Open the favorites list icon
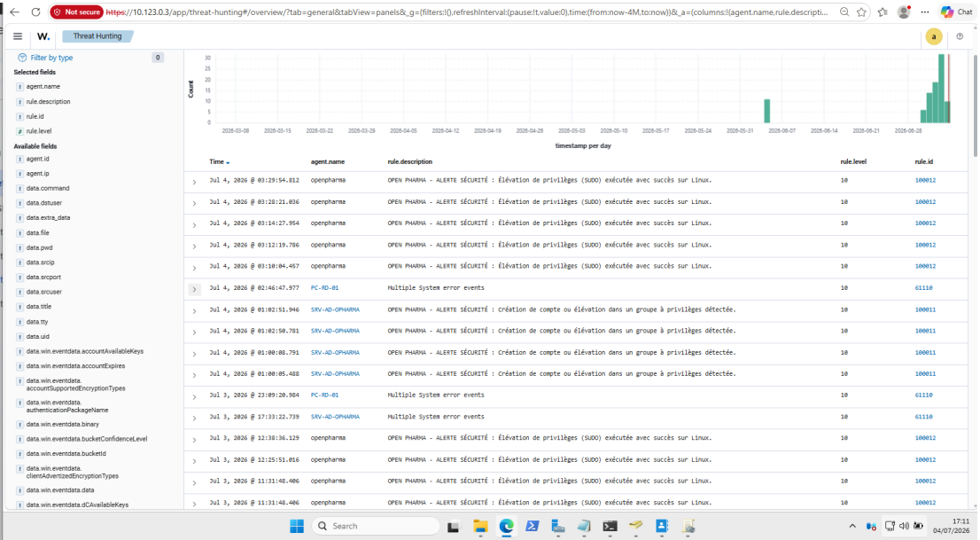 [x=883, y=12]
